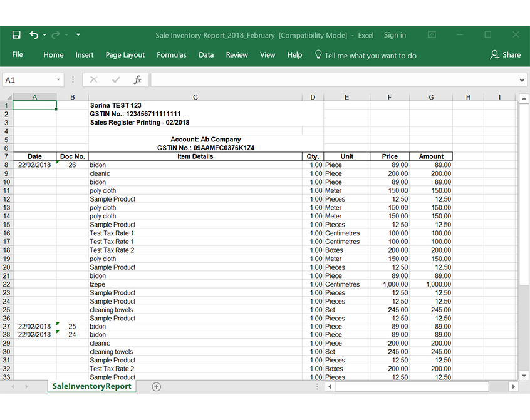Add a new sheet with plus icon
The image size is (530, 420).
pyautogui.click(x=157, y=387)
